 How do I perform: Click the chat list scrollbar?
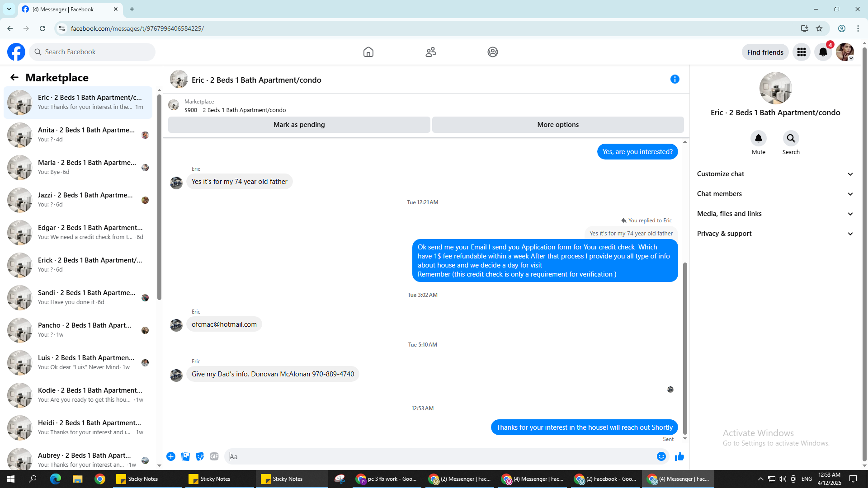tap(159, 197)
